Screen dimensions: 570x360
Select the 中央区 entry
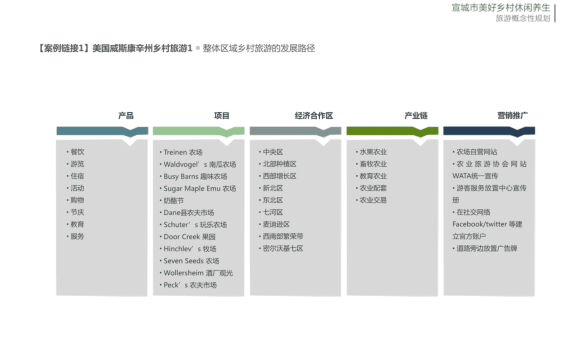click(x=273, y=152)
